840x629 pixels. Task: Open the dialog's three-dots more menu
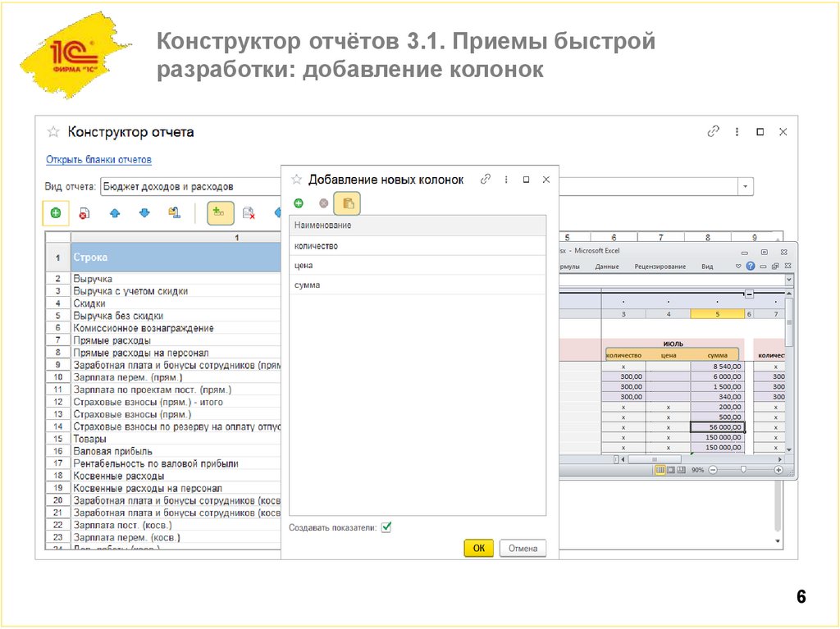tap(506, 179)
